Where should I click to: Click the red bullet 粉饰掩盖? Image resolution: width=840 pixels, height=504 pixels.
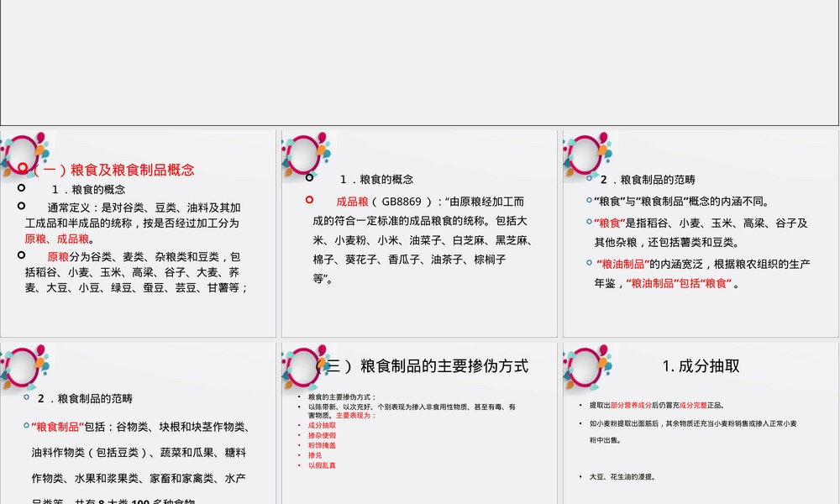point(322,445)
